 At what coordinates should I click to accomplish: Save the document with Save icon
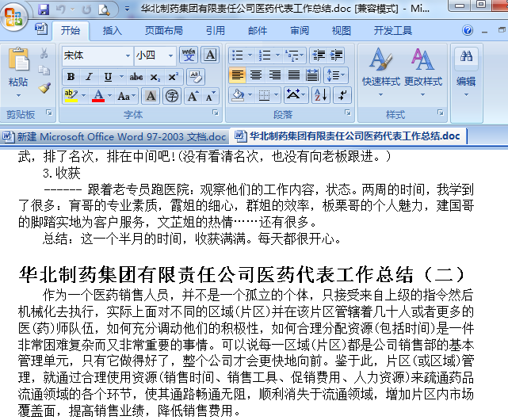coord(44,10)
